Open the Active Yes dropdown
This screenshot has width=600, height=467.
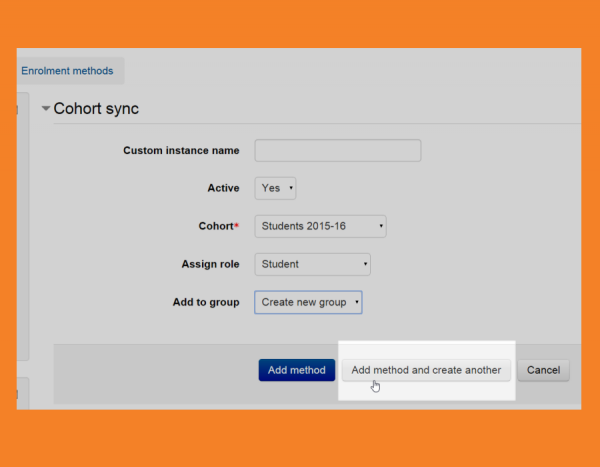pos(275,188)
